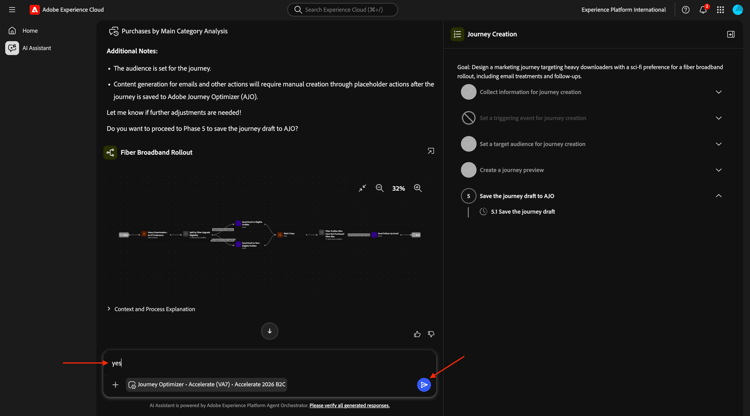Click the skipped triggering event status icon

coord(468,118)
